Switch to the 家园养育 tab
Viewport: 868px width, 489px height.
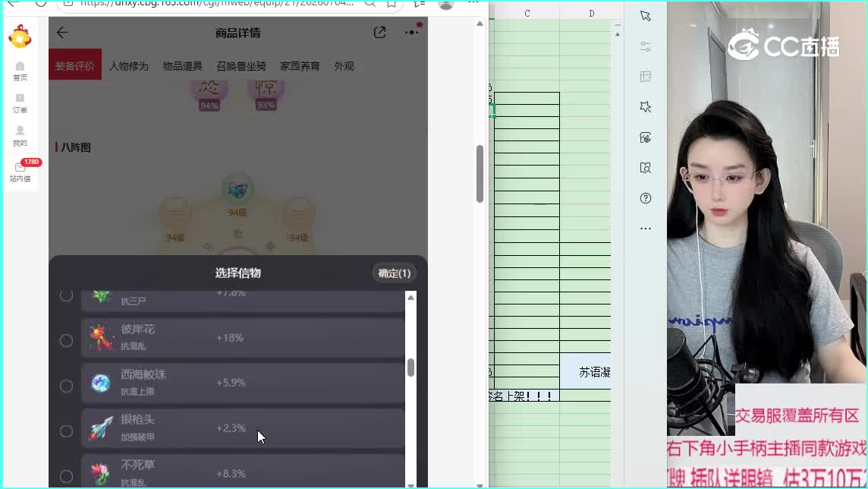(300, 66)
